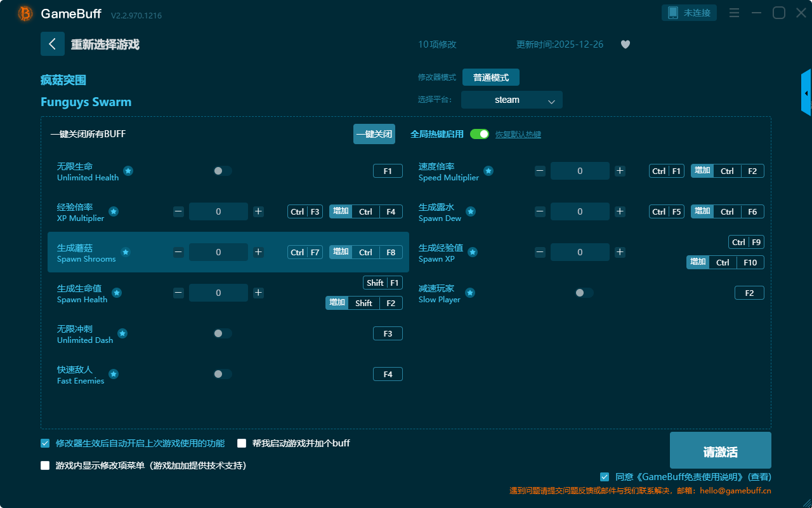Click the phone connection status icon

coord(673,13)
